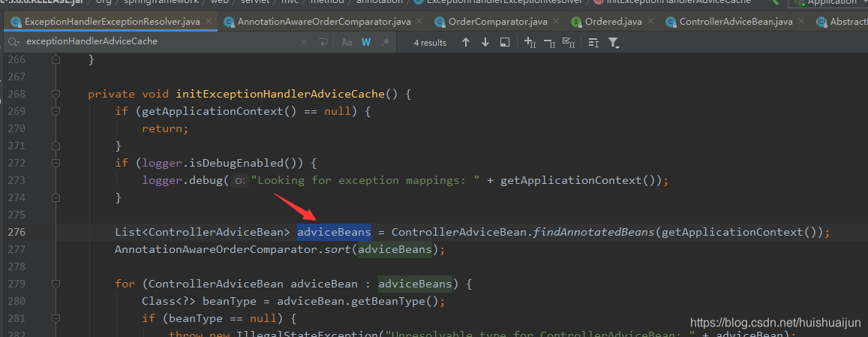Collapse the for loop at line 279

(x=56, y=284)
